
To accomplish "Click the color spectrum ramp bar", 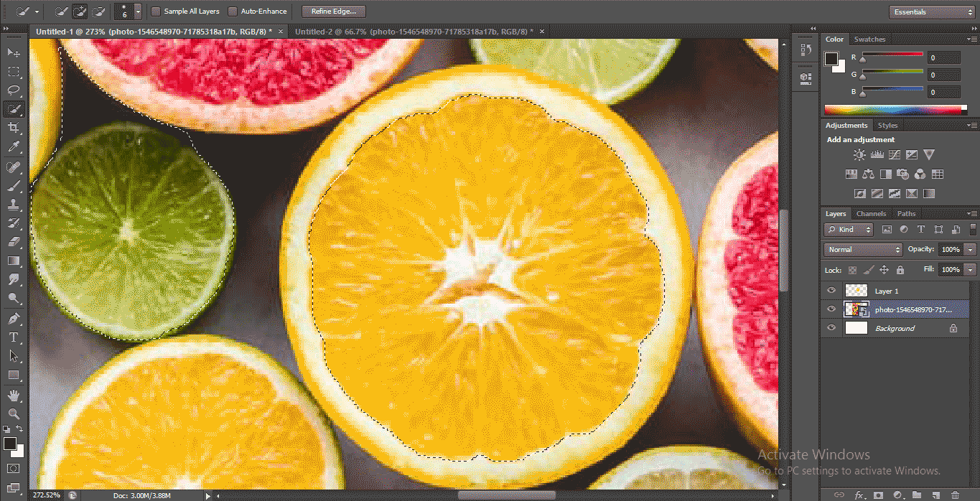I will click(892, 110).
